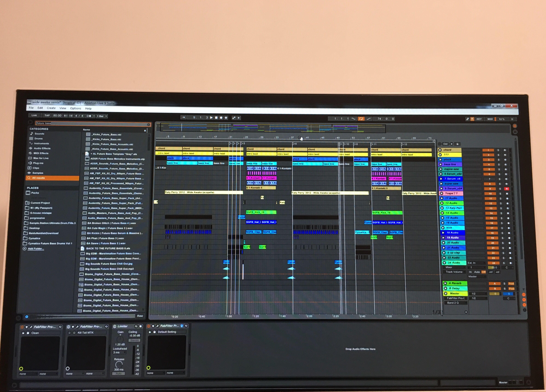The height and width of the screenshot is (392, 546).
Task: Open the View menu
Action: [x=63, y=108]
